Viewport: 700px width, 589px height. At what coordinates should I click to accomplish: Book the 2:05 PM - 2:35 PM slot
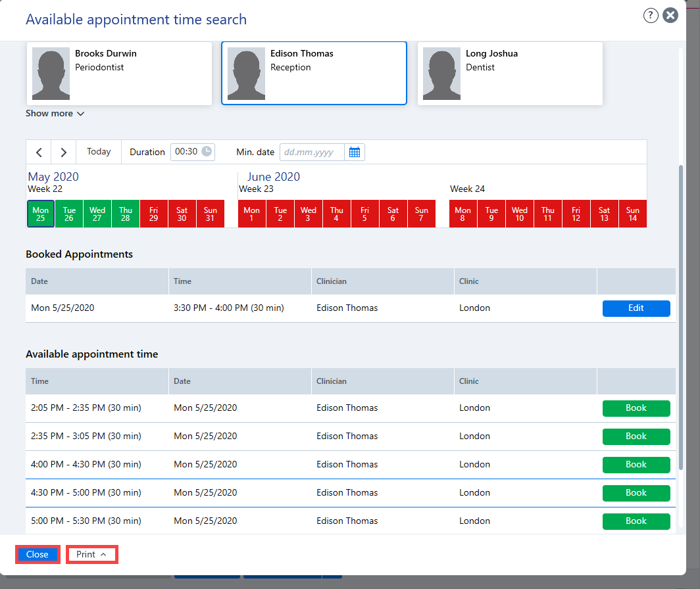point(636,408)
